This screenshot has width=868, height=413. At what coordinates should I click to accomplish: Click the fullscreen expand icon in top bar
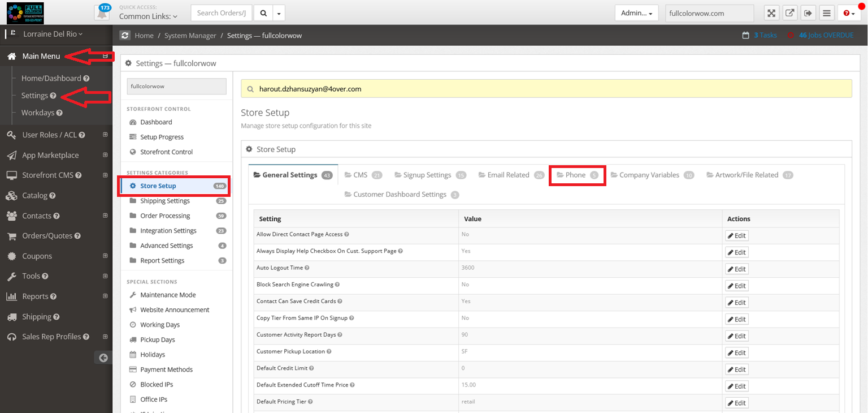(x=771, y=13)
